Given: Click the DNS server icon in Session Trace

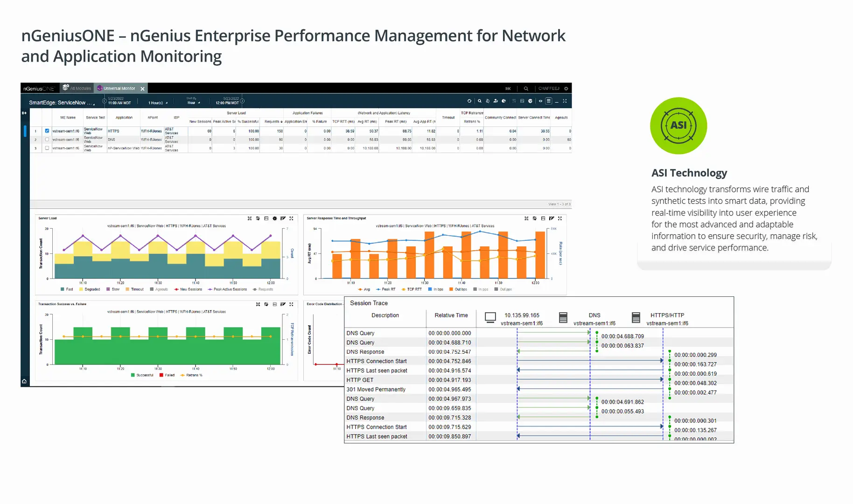Looking at the screenshot, I should pyautogui.click(x=563, y=318).
